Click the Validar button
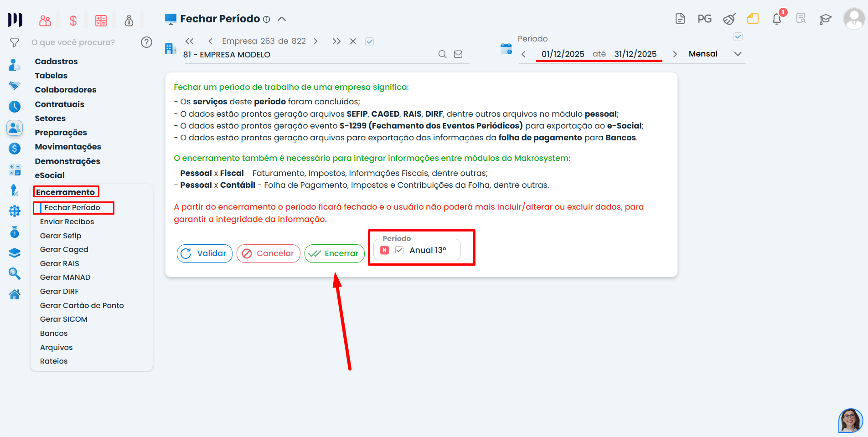This screenshot has width=868, height=437. tap(205, 253)
